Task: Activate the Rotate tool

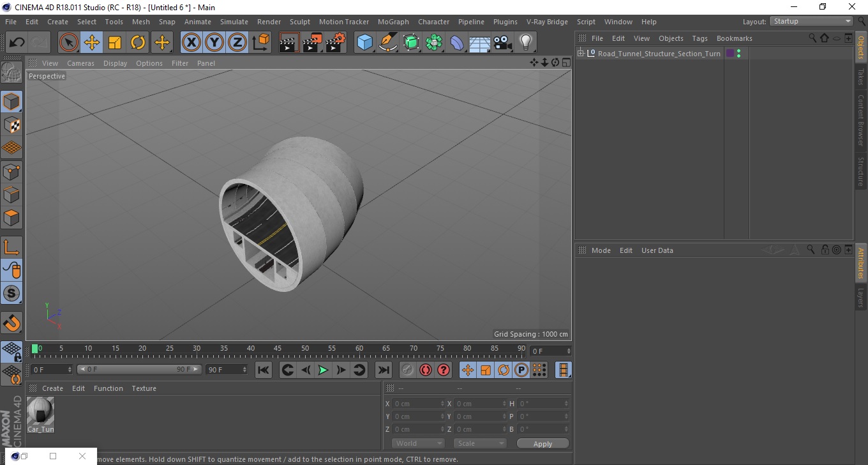Action: click(138, 43)
